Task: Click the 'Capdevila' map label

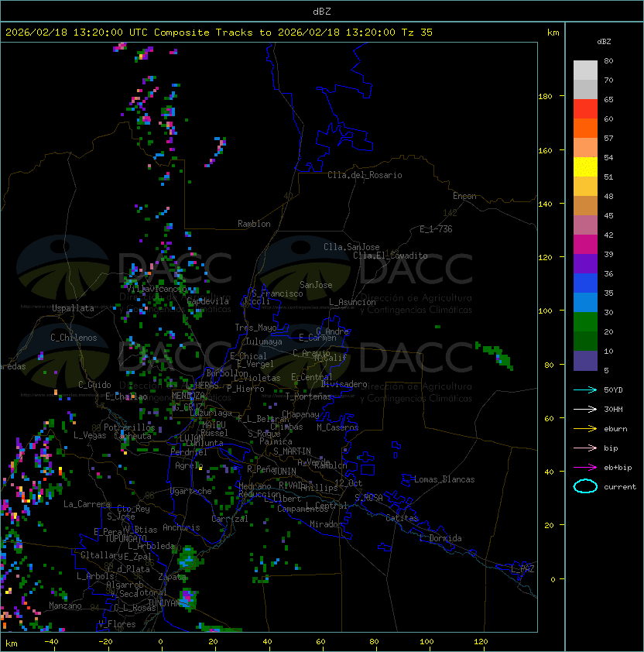Action: [207, 301]
